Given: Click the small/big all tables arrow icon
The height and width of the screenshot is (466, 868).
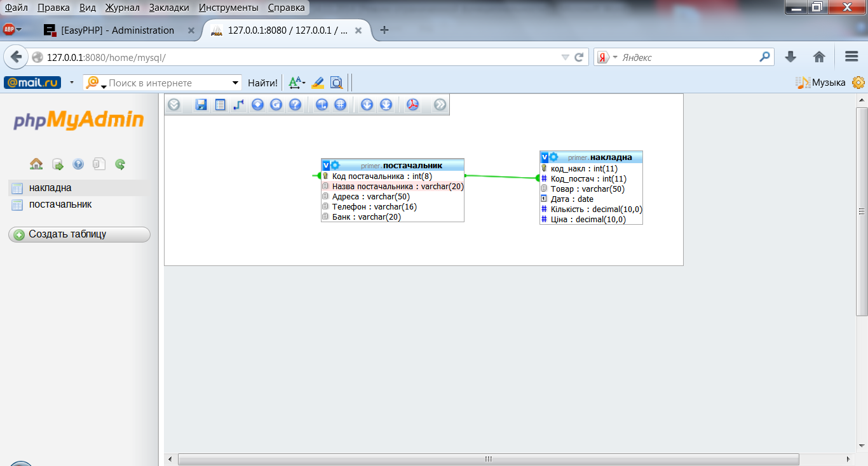Looking at the screenshot, I should click(x=367, y=105).
